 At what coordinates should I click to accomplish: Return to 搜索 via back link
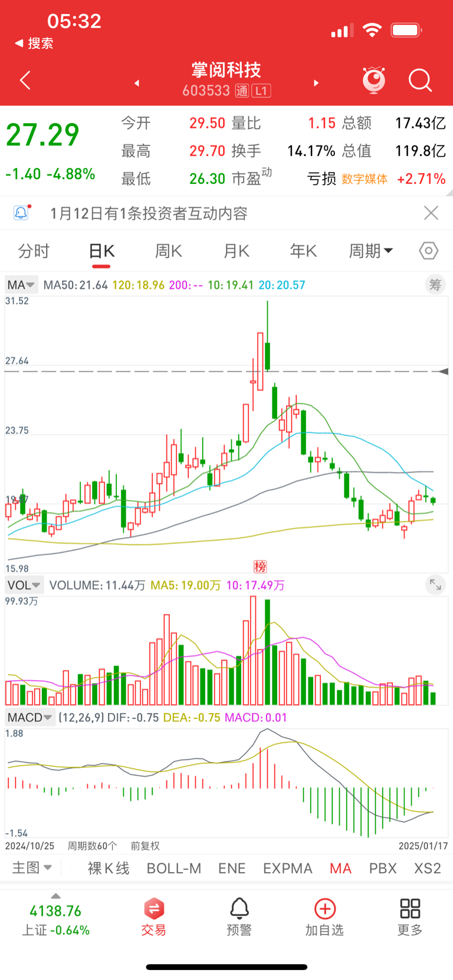[34, 43]
